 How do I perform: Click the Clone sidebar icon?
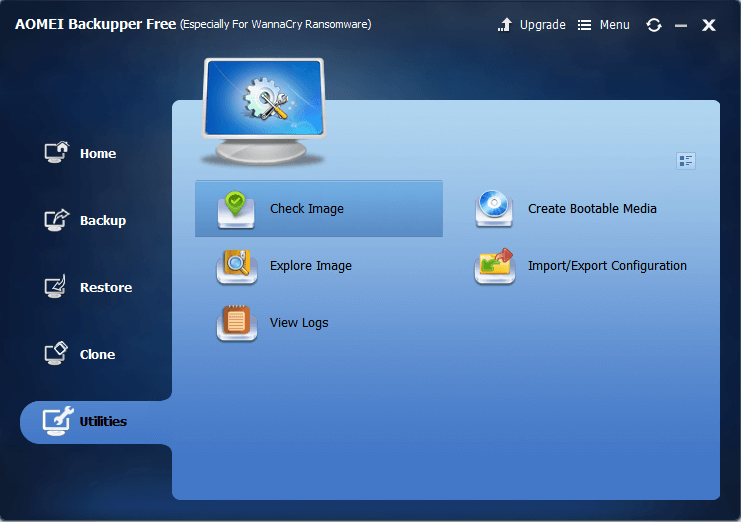tap(56, 354)
